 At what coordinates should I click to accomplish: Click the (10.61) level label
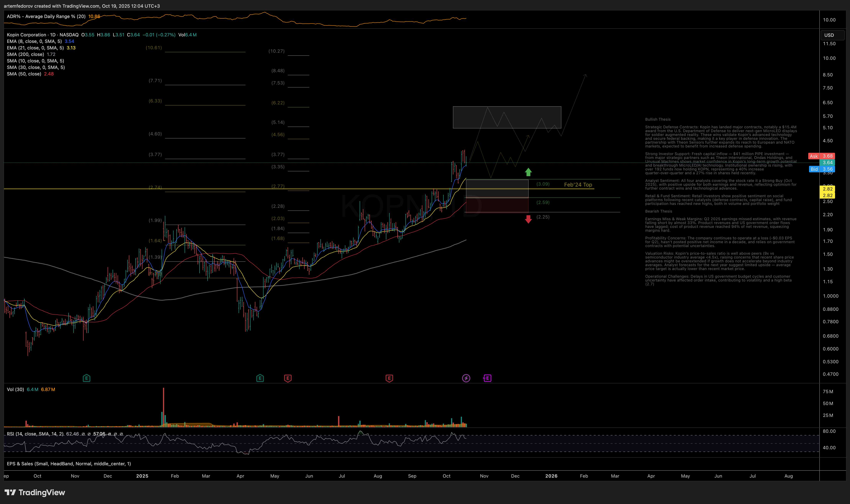coord(154,47)
